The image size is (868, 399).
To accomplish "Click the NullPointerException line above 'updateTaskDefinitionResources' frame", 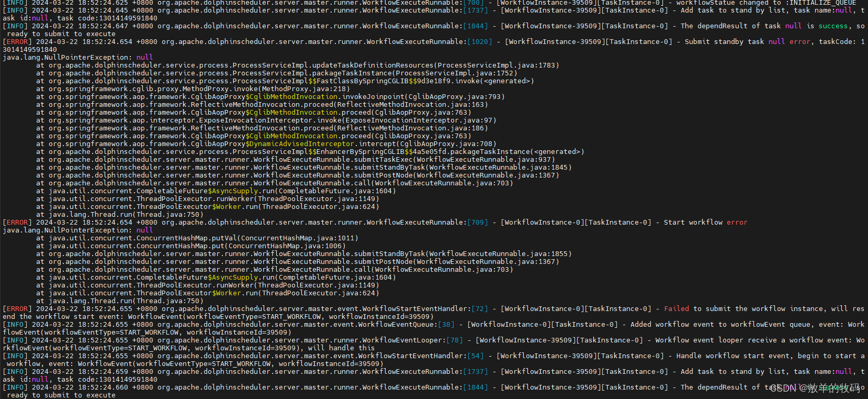I will [78, 57].
